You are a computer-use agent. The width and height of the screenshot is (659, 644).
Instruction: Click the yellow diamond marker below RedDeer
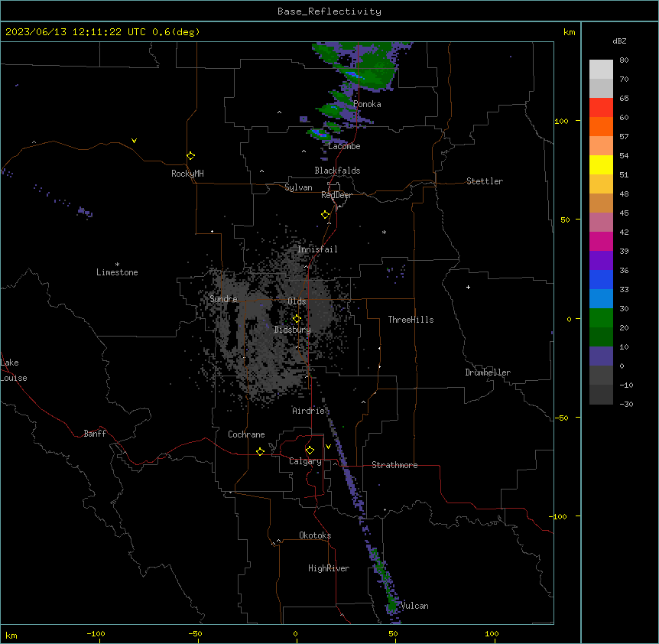(326, 215)
